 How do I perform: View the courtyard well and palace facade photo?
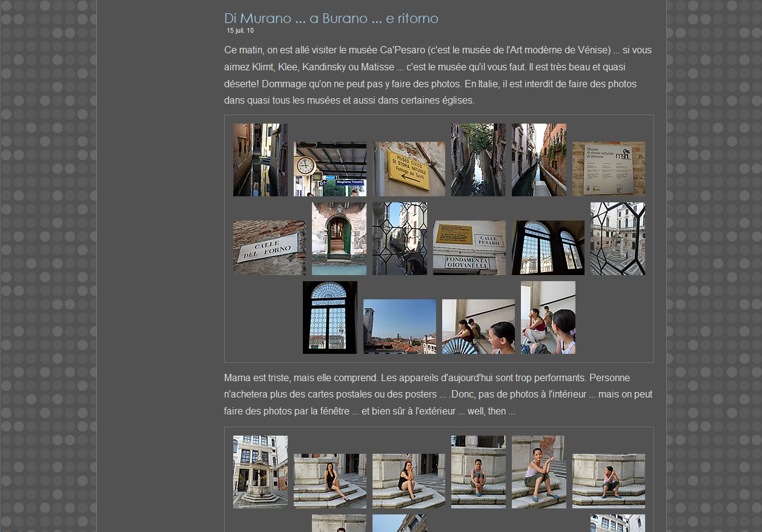(x=260, y=472)
